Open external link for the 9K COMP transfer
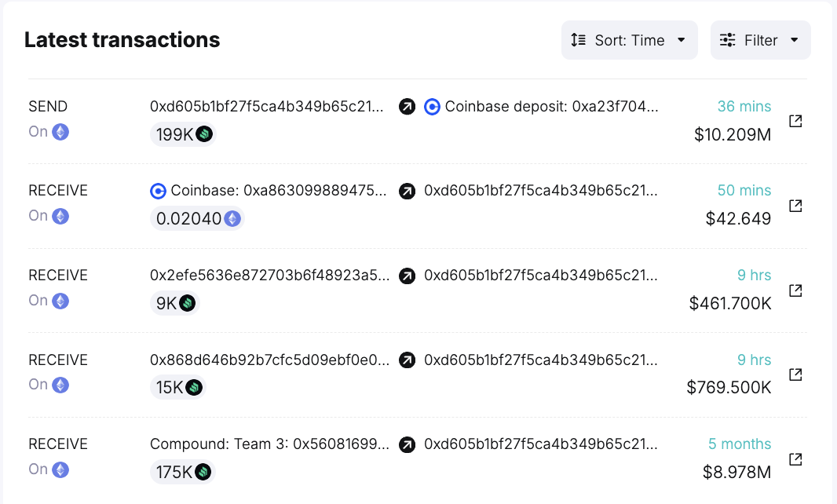Screen dimensions: 837x504 tap(795, 290)
